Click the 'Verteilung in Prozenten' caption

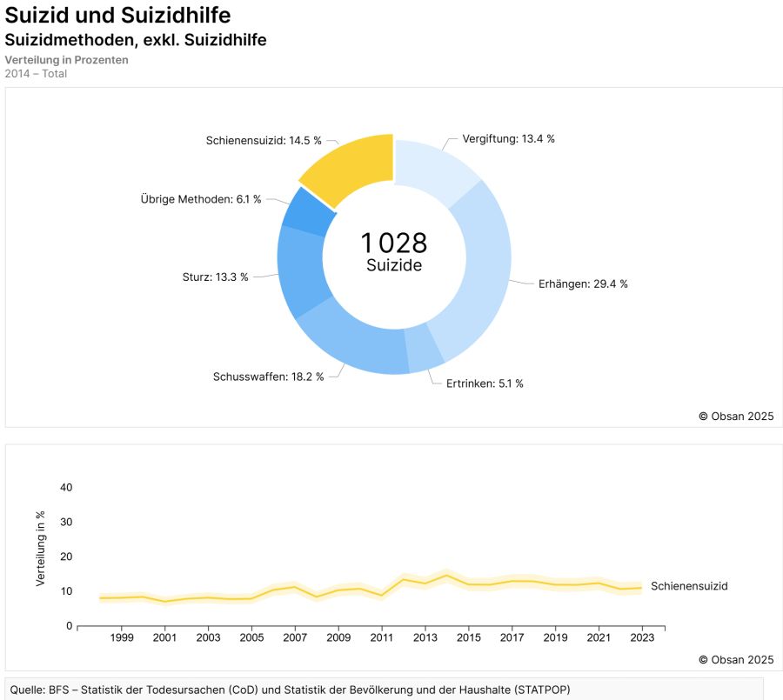pos(67,60)
